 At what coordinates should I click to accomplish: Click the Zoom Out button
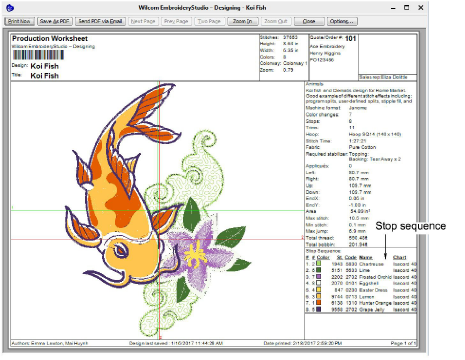(x=276, y=21)
